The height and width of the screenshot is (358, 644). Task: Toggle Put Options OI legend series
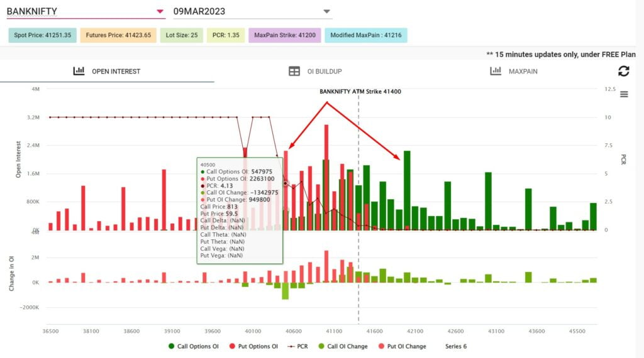point(253,346)
